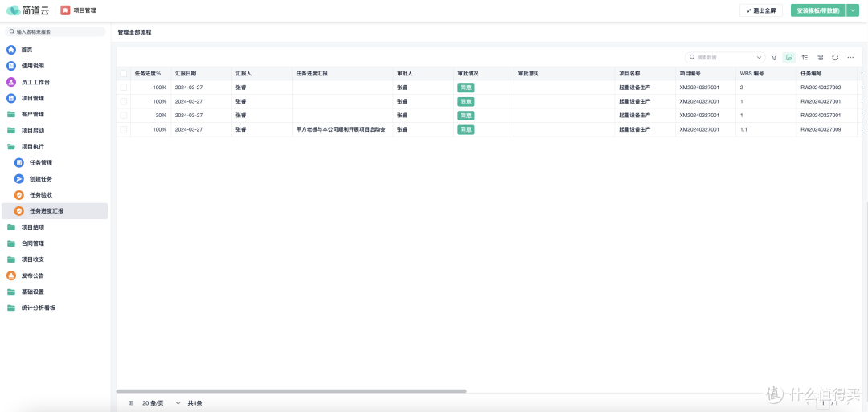868x412 pixels.
Task: Click the sidebar search magnifier icon
Action: point(11,32)
